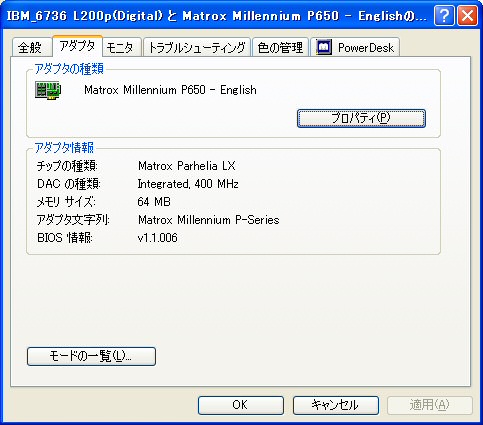Image resolution: width=483 pixels, height=425 pixels.
Task: Click the memory size value 64 MB
Action: coord(154,202)
